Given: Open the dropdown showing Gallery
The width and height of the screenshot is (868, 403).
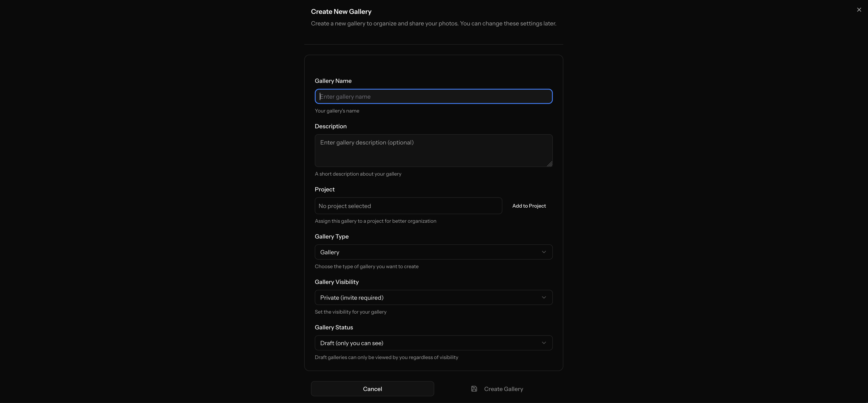Looking at the screenshot, I should click(428, 252).
